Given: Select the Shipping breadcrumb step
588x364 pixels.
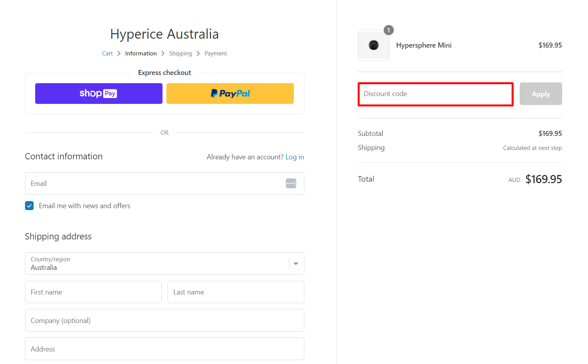Looking at the screenshot, I should coord(181,53).
